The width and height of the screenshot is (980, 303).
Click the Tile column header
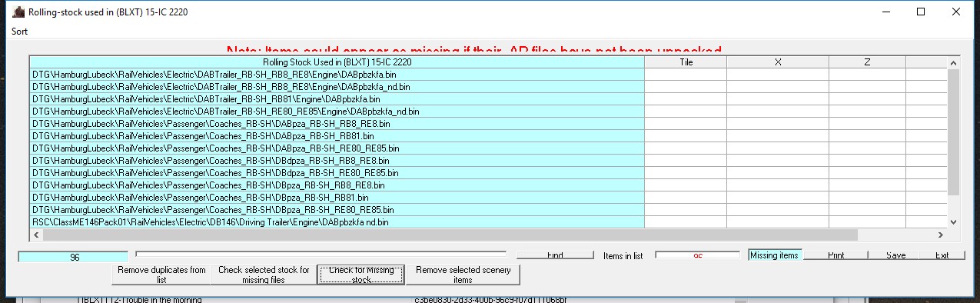686,62
